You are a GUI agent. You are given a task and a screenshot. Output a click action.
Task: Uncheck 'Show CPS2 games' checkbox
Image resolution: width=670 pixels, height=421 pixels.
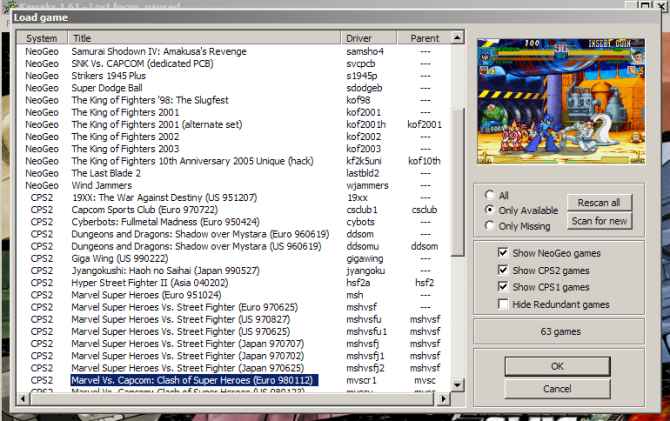click(503, 271)
